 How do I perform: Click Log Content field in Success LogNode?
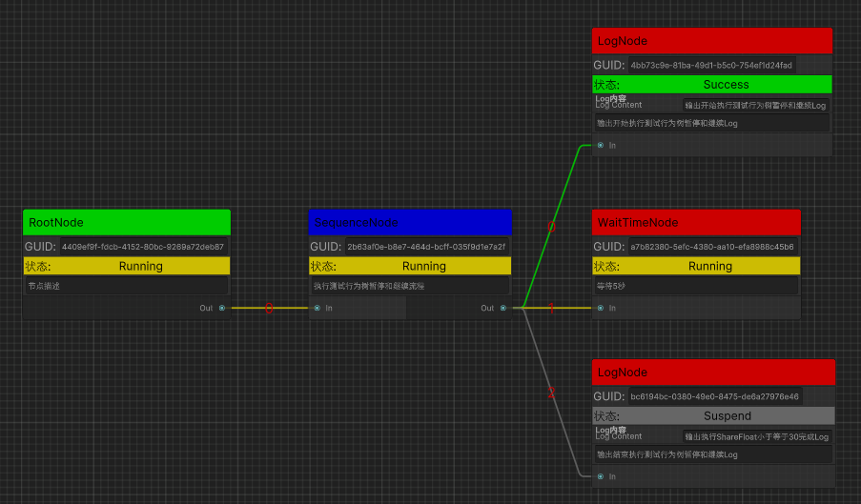pyautogui.click(x=755, y=105)
